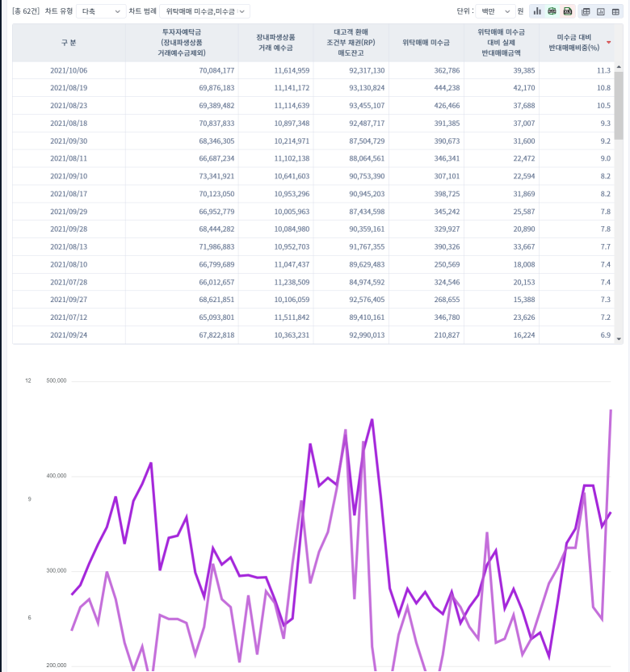Select the table-and-chart layout icon
Viewport: 630px width, 672px height.
[x=586, y=11]
